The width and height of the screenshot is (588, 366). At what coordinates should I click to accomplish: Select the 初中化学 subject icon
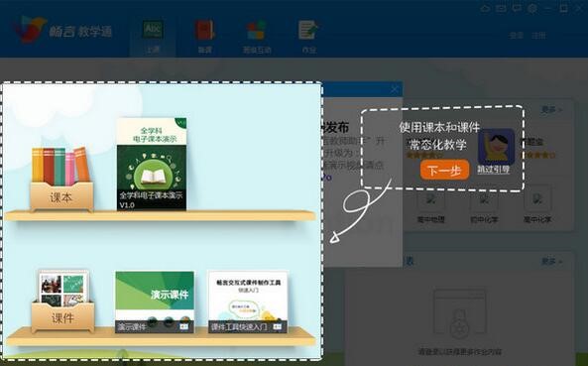coord(484,204)
